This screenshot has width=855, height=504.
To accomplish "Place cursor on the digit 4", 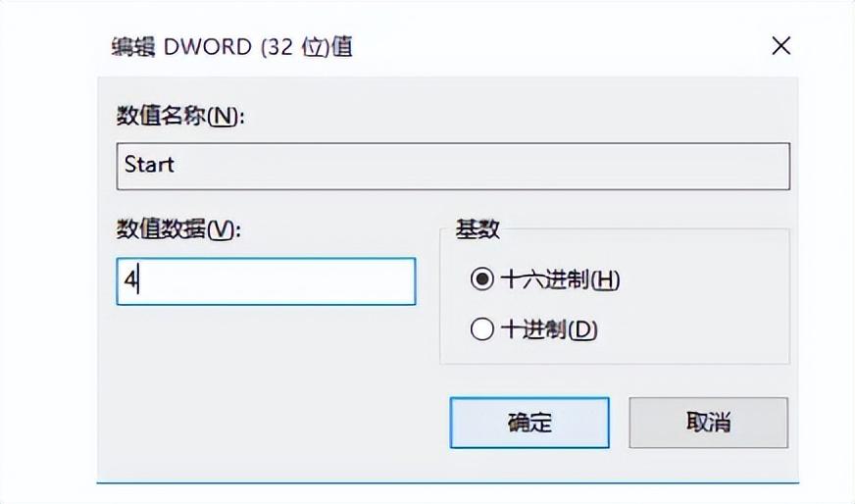I will [x=130, y=280].
